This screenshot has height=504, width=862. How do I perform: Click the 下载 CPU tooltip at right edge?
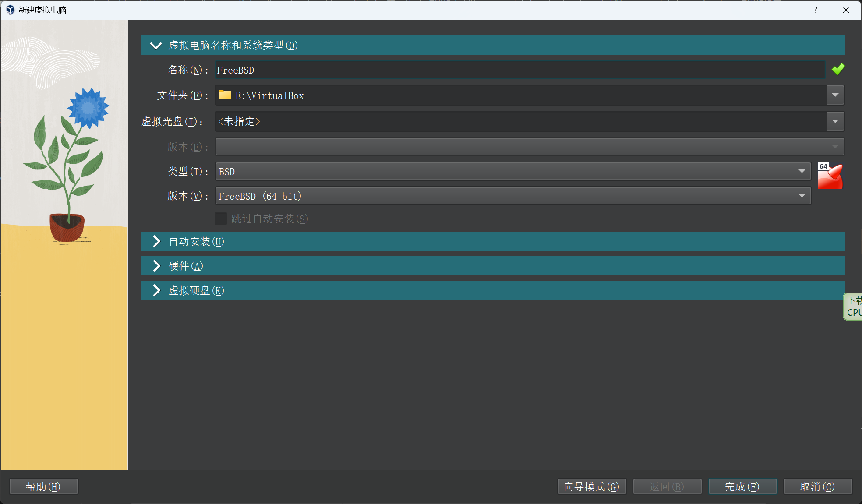pyautogui.click(x=853, y=307)
